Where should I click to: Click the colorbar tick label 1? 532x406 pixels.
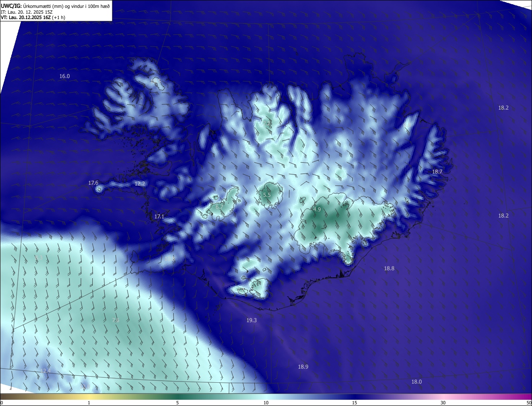tap(89, 403)
